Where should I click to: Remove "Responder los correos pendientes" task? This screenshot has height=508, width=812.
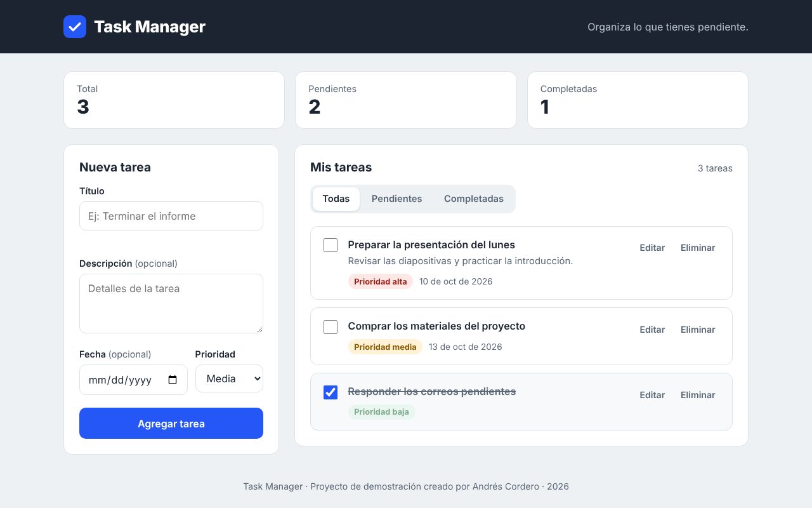[698, 395]
